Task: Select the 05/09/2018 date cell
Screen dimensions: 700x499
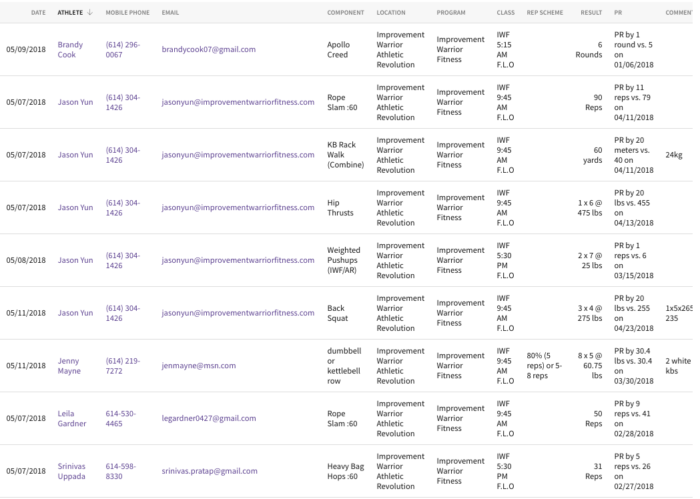Action: tap(26, 50)
